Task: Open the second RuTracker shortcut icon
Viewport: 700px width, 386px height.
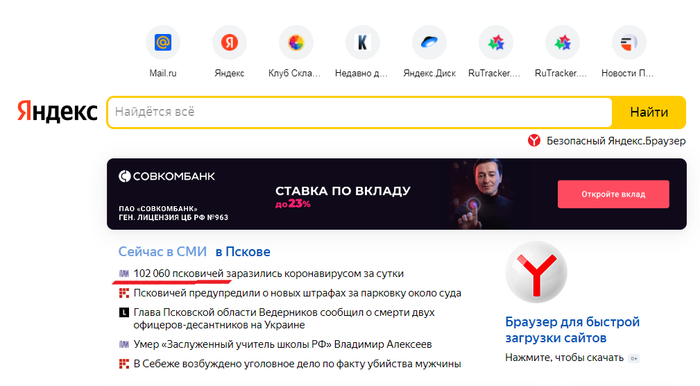Action: 562,43
